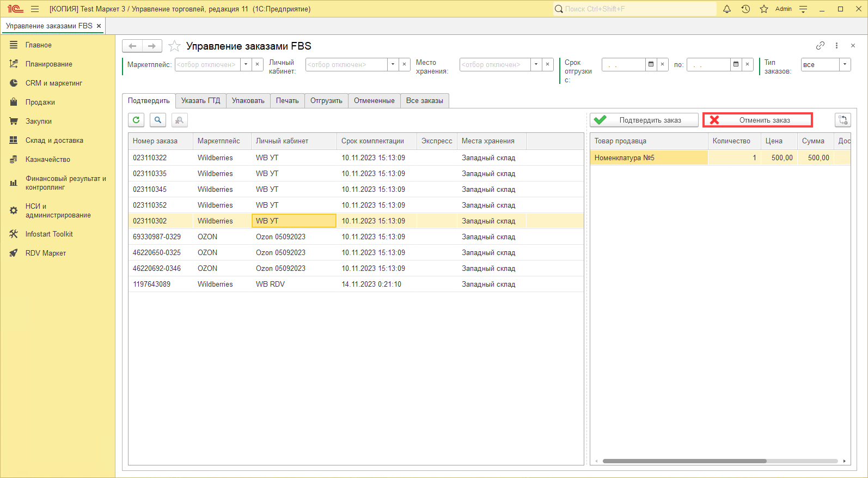Open Финансовый результат и контроллинг section
The height and width of the screenshot is (478, 868).
click(58, 183)
